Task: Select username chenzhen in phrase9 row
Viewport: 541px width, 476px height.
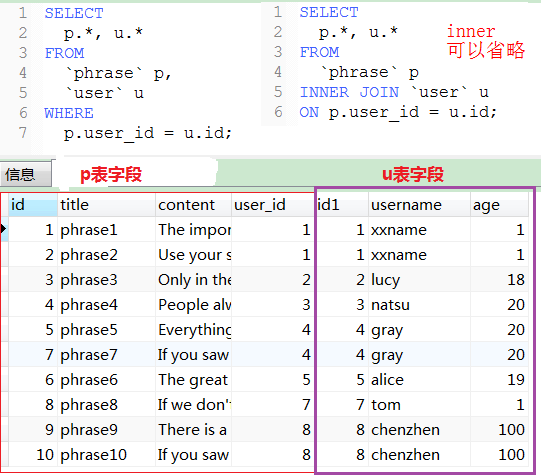Action: [x=419, y=429]
